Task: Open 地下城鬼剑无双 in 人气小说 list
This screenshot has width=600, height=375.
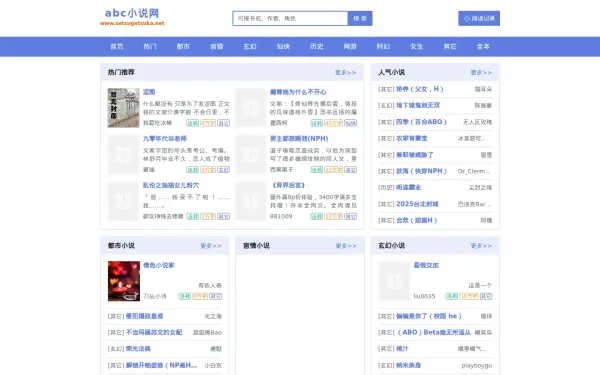Action: click(418, 105)
